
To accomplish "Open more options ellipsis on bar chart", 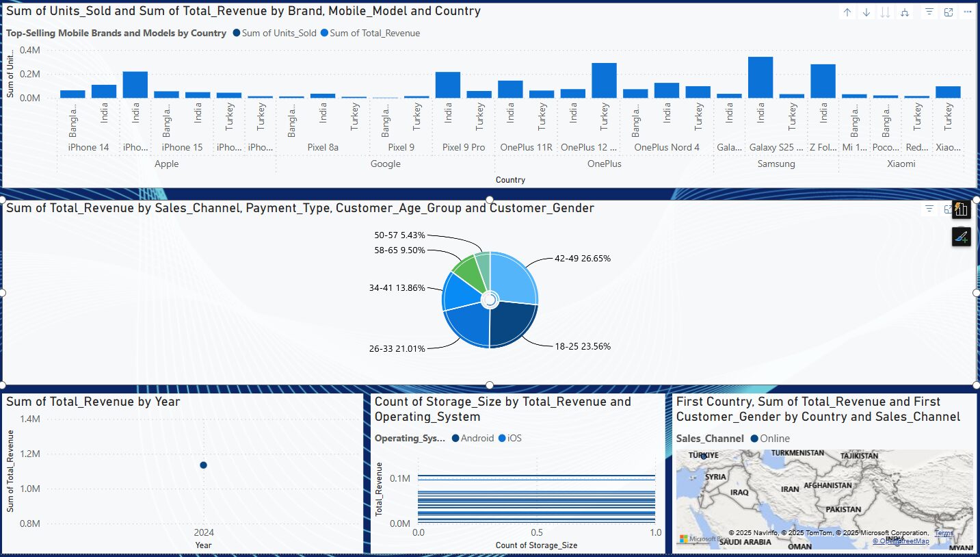I will [967, 12].
